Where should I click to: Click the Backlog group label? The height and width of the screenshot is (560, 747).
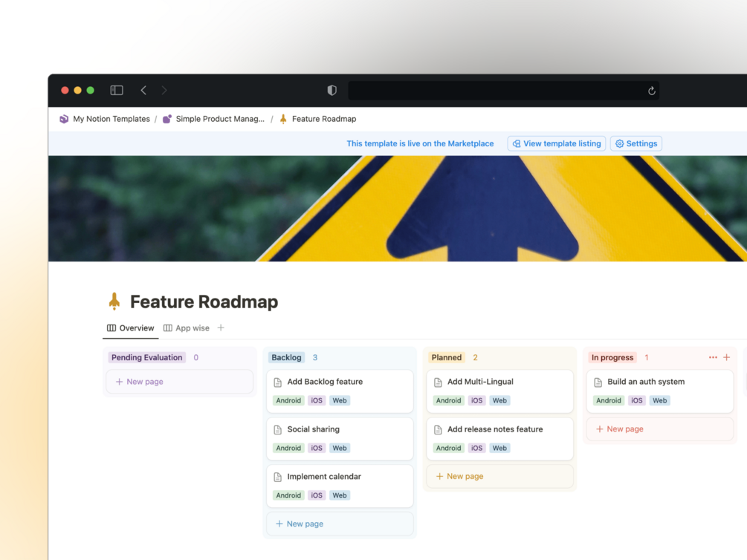[286, 358]
